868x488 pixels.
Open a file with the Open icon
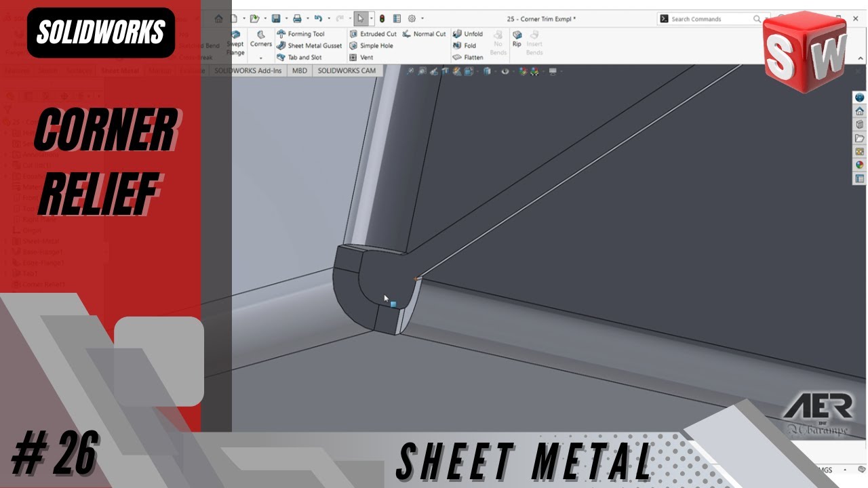click(x=254, y=19)
